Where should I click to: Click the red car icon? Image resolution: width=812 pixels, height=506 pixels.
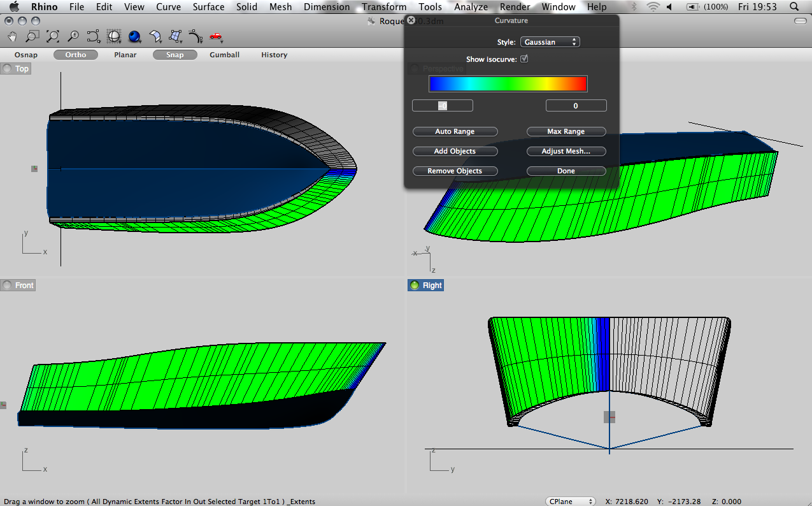[216, 36]
